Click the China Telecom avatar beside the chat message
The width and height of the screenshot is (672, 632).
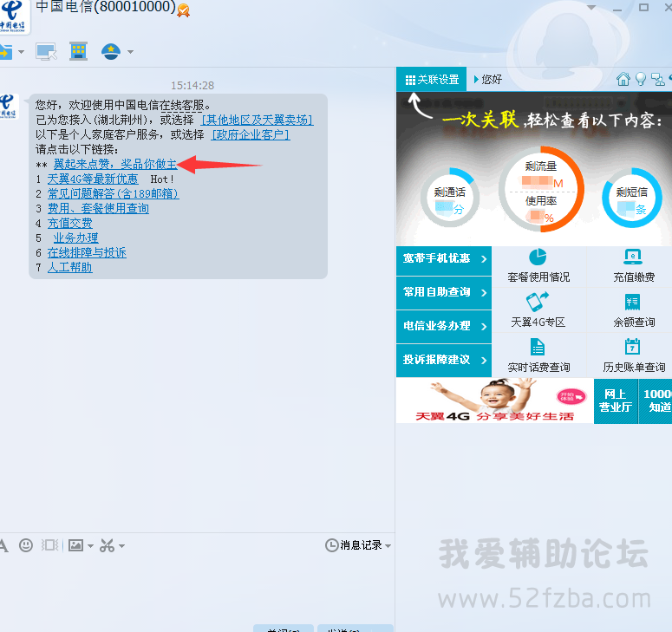[x=9, y=106]
